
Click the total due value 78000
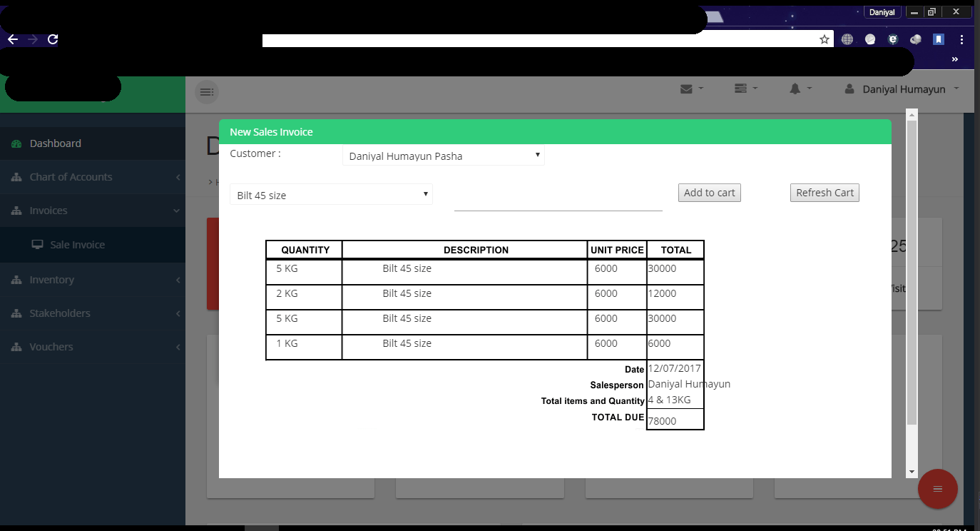click(x=662, y=421)
